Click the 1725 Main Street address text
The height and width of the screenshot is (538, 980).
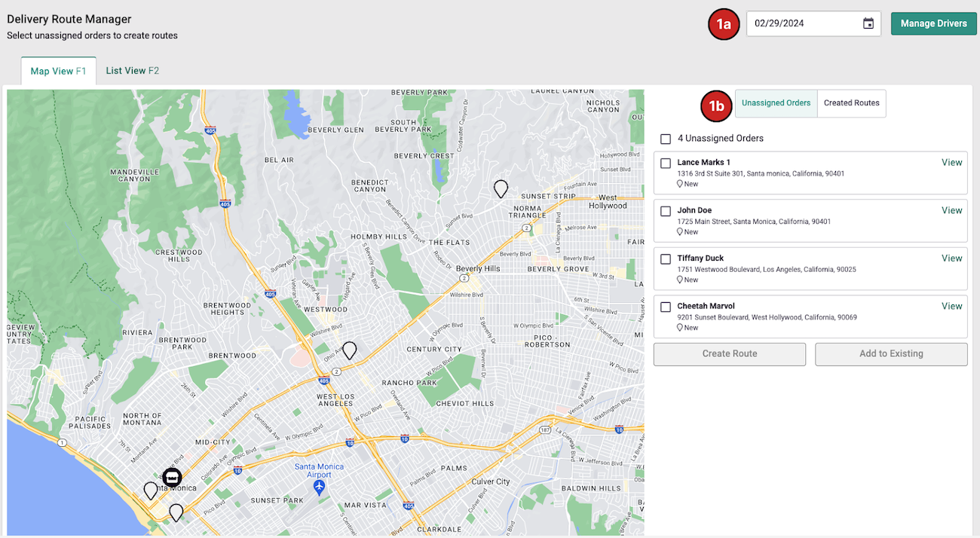tap(754, 222)
